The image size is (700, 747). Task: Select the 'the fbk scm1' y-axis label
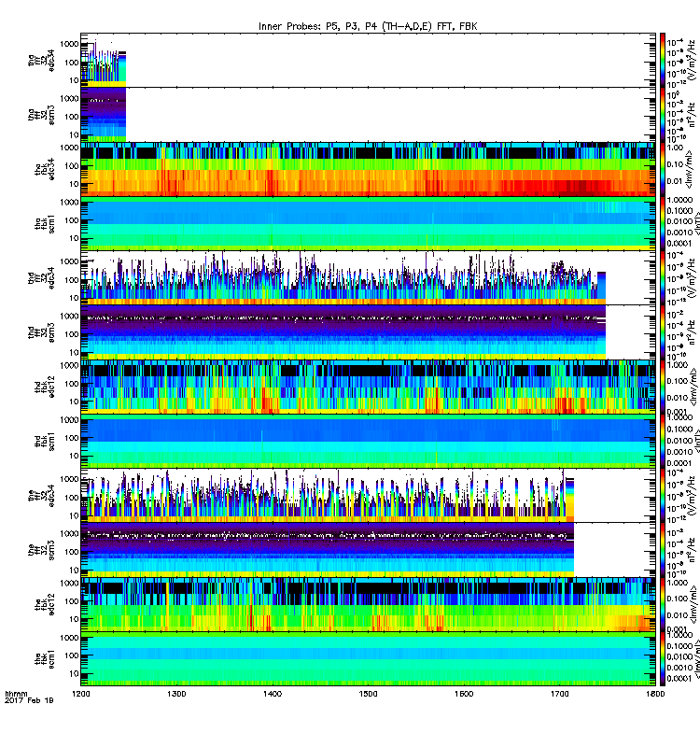click(x=45, y=659)
